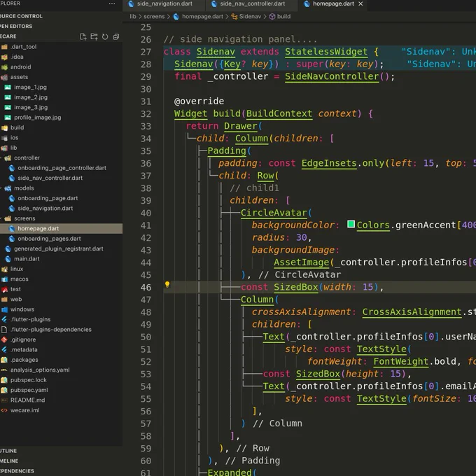
Task: Click the 'screens' breadcrumb segment
Action: pos(154,16)
